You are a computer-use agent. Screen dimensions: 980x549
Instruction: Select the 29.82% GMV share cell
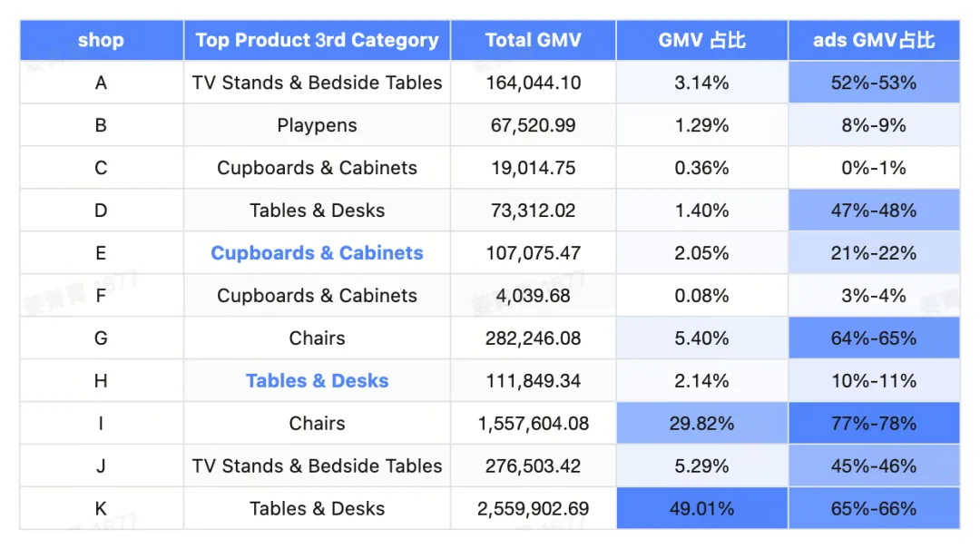(701, 423)
